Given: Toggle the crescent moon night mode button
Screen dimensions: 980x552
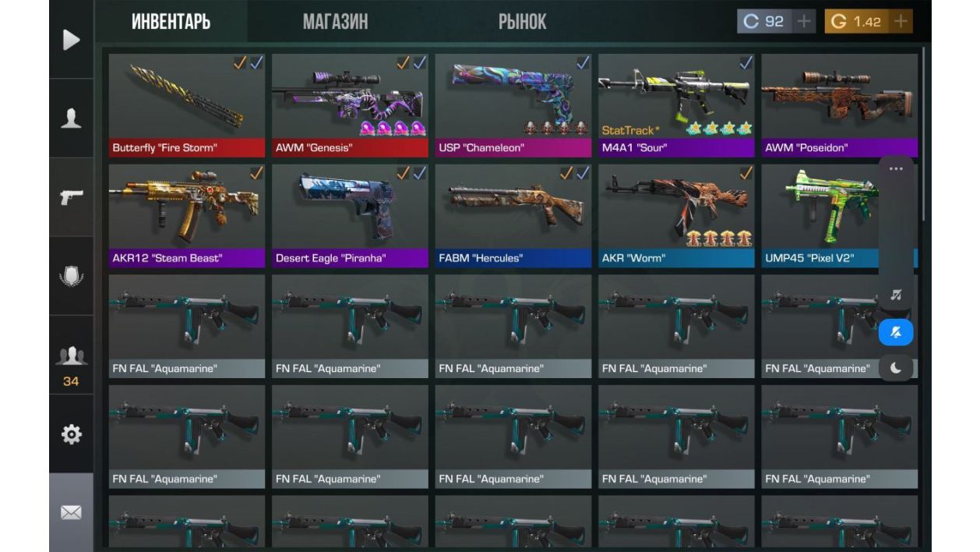Looking at the screenshot, I should (896, 368).
